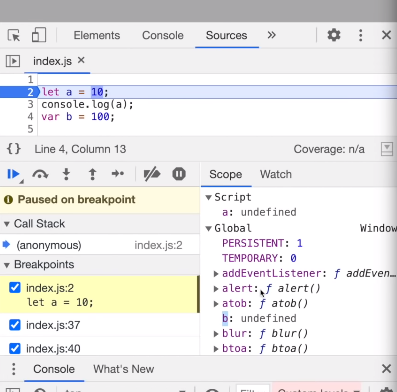Uncheck the index.js:37 breakpoint
The height and width of the screenshot is (392, 397).
(15, 325)
